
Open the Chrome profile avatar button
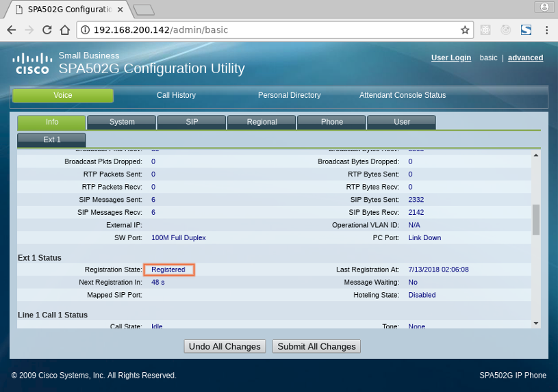(x=544, y=7)
